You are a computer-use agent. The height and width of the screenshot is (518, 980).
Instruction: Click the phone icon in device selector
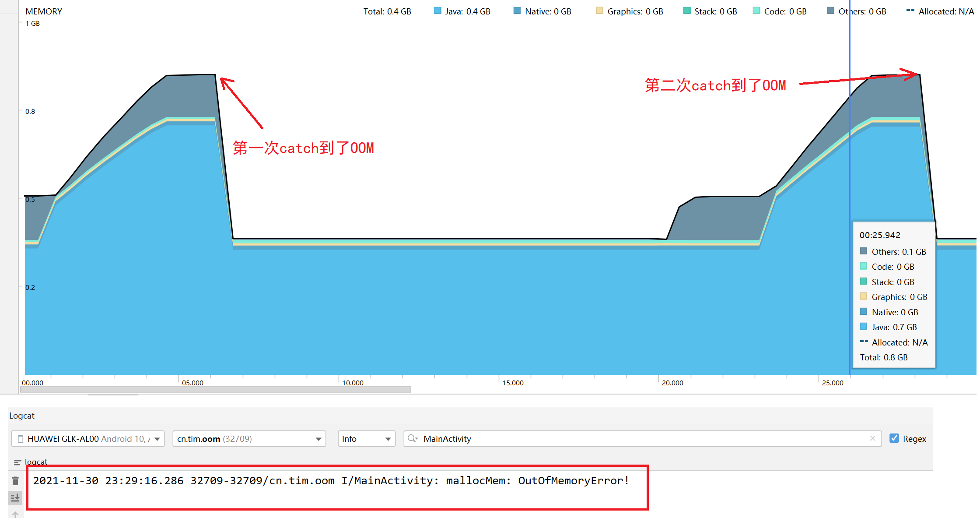[21, 439]
